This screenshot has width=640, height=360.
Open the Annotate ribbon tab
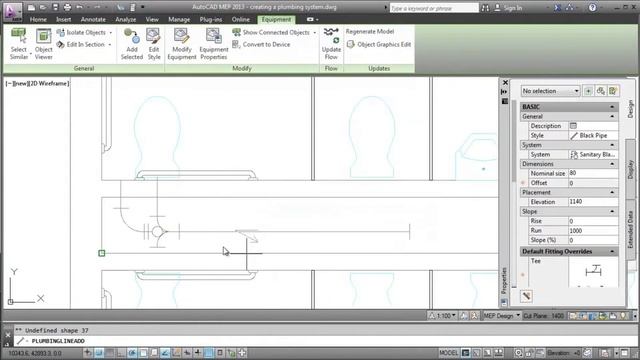pos(93,19)
